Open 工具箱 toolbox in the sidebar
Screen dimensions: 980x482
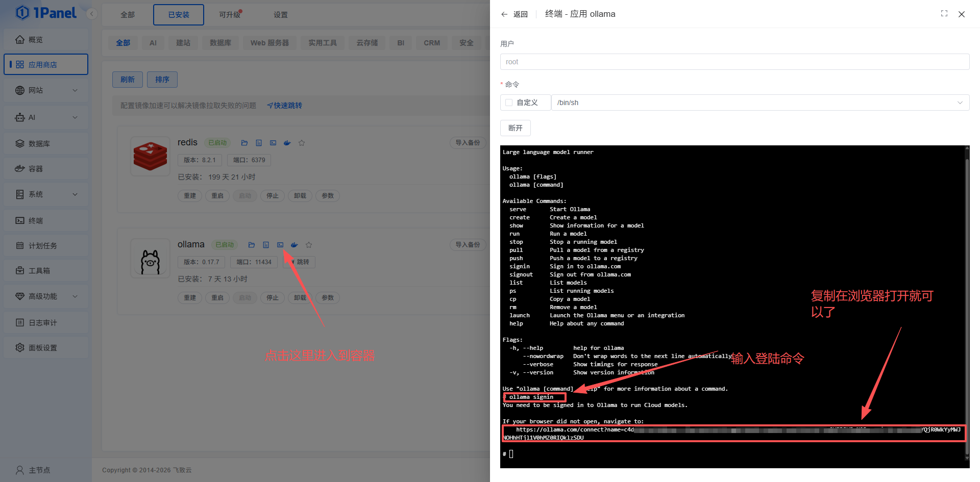tap(46, 270)
